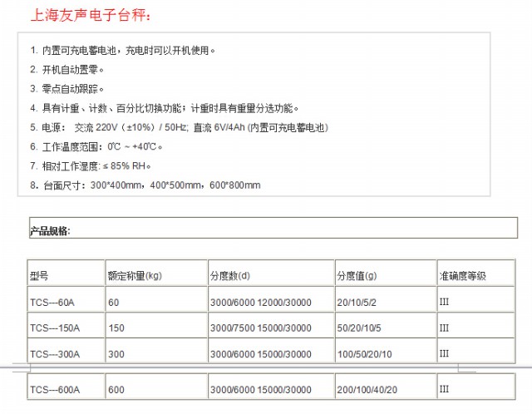532x414 pixels.
Task: Click the 产品规格 section header
Action: 50,231
